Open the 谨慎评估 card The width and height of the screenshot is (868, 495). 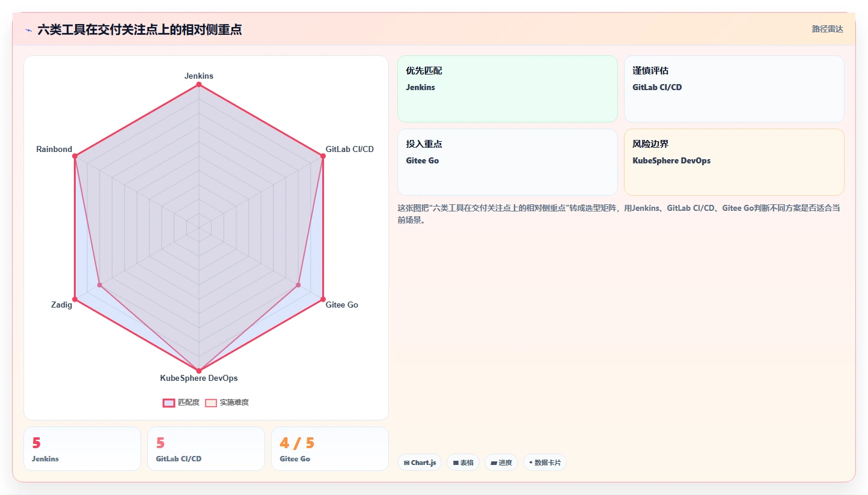734,89
